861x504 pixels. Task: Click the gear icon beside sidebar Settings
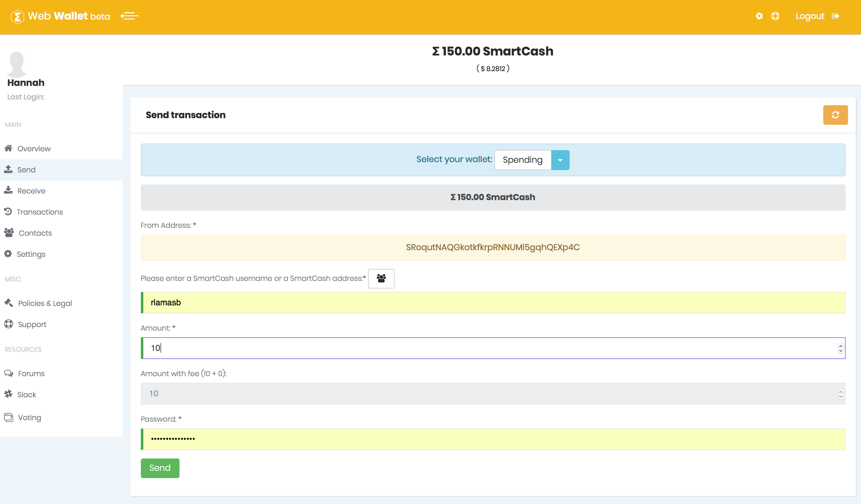(x=8, y=254)
